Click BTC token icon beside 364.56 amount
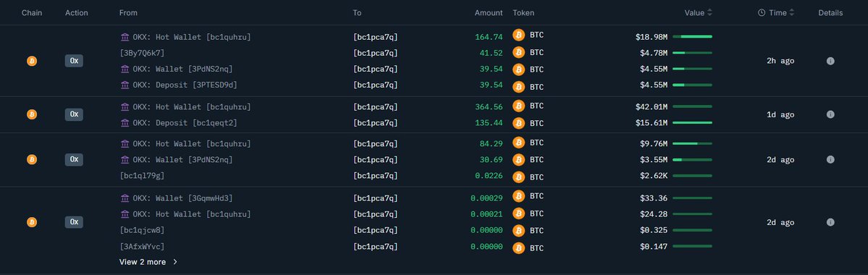The width and height of the screenshot is (868, 275). 518,106
